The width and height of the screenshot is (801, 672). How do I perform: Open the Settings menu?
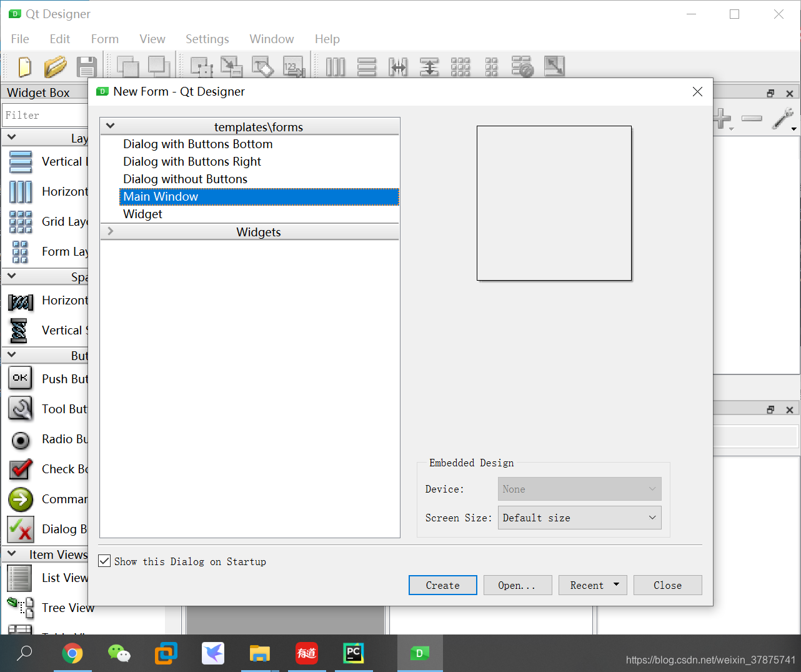point(207,39)
